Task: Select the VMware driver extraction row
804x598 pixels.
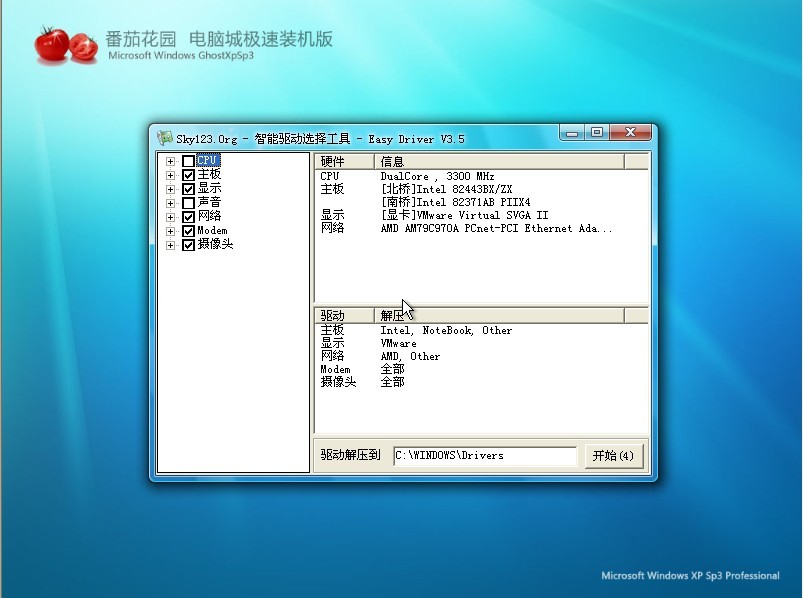Action: [x=481, y=344]
